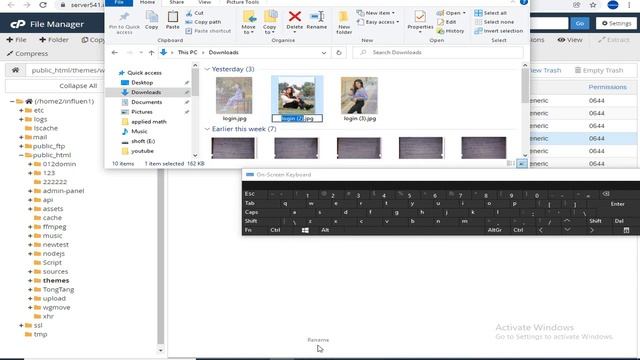640x360 pixels.
Task: Open the Properties ribbon button
Action: point(420,22)
